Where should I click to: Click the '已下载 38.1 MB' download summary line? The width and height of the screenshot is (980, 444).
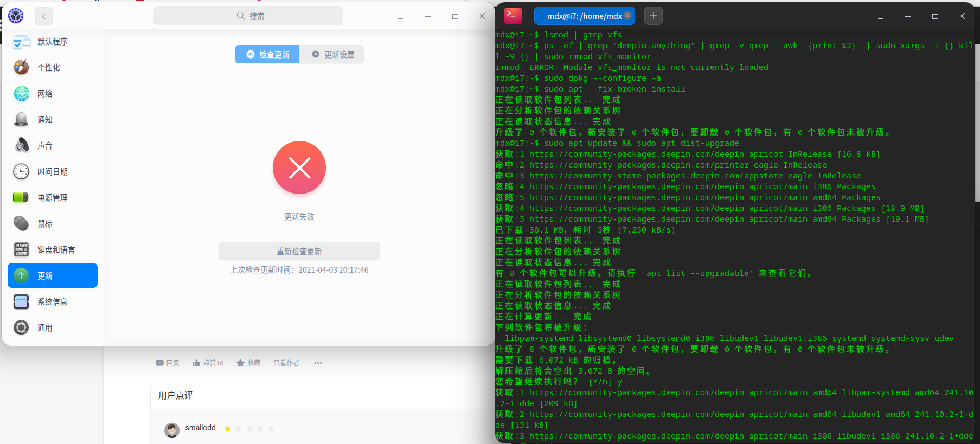[x=585, y=230]
